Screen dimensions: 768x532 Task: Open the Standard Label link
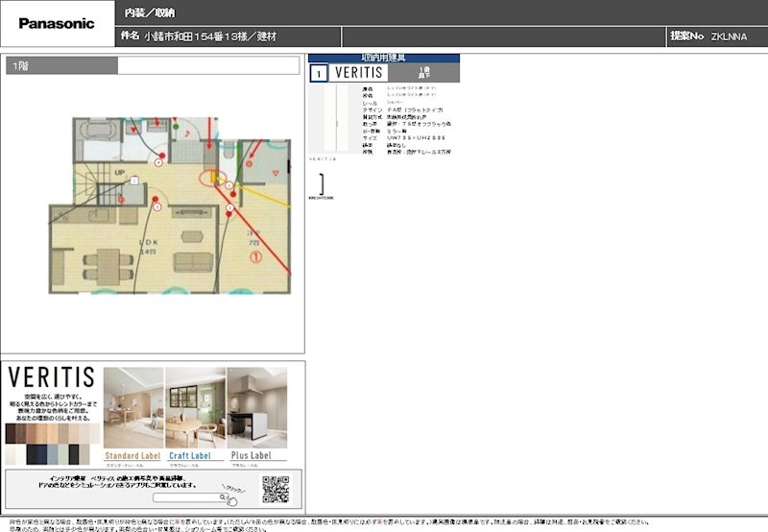[132, 455]
